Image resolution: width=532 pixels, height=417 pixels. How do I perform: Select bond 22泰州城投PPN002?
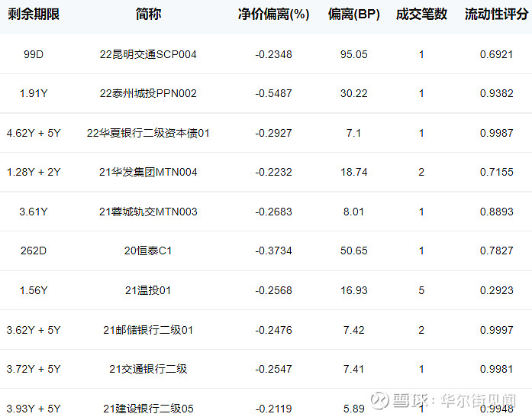click(x=148, y=93)
